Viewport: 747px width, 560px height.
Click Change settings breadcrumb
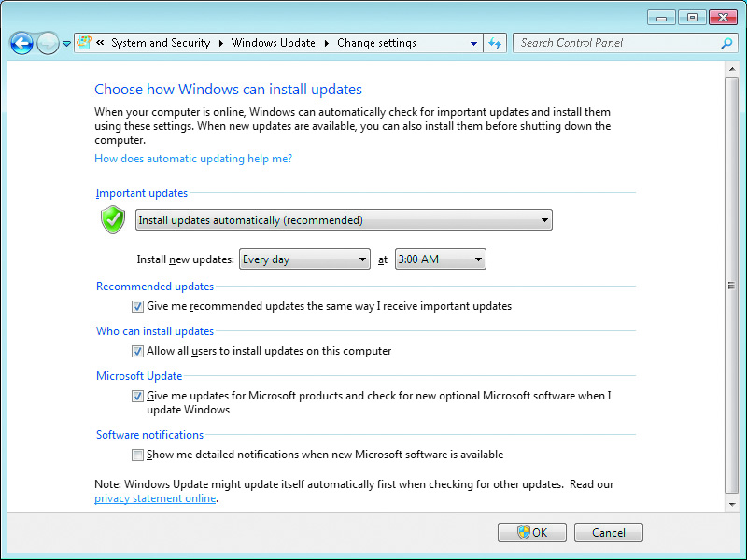[376, 43]
